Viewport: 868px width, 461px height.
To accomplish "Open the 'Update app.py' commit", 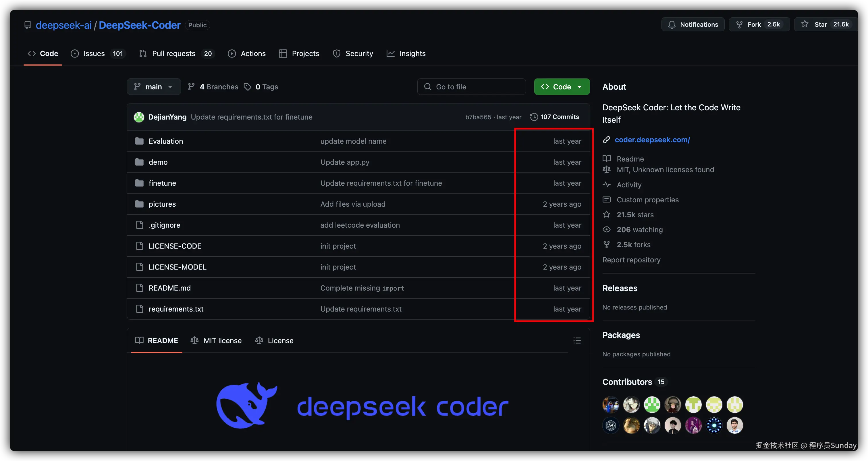I will [x=345, y=162].
